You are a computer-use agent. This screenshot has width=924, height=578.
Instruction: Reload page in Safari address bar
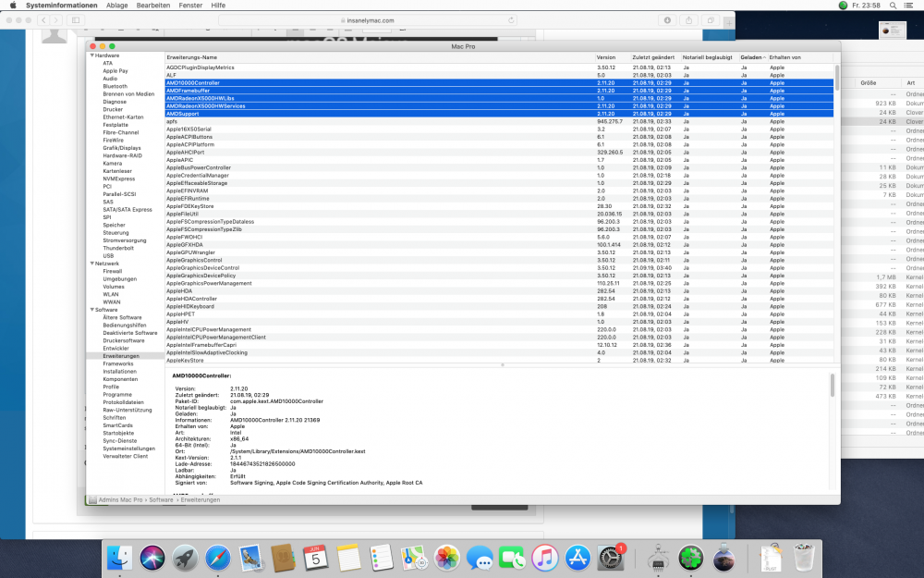511,20
